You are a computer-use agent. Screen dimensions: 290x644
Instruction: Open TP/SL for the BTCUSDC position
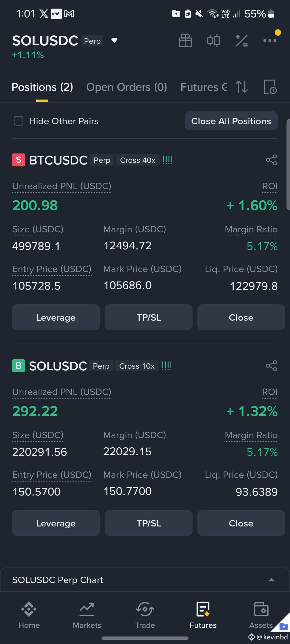(x=148, y=317)
